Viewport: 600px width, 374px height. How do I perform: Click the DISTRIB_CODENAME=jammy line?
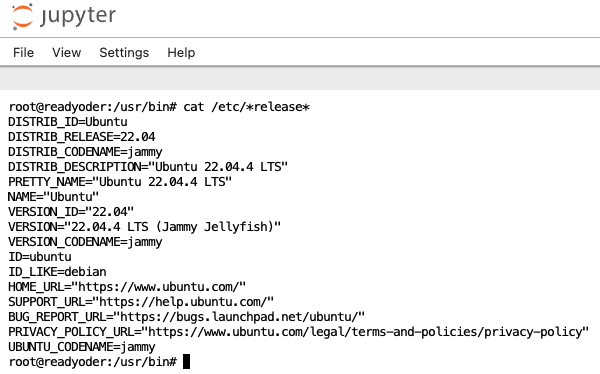click(x=85, y=152)
